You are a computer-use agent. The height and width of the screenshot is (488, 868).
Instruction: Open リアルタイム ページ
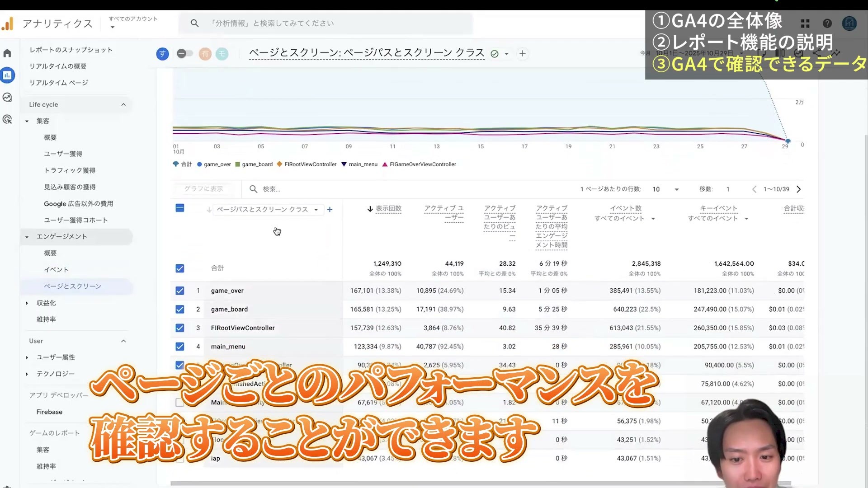59,83
